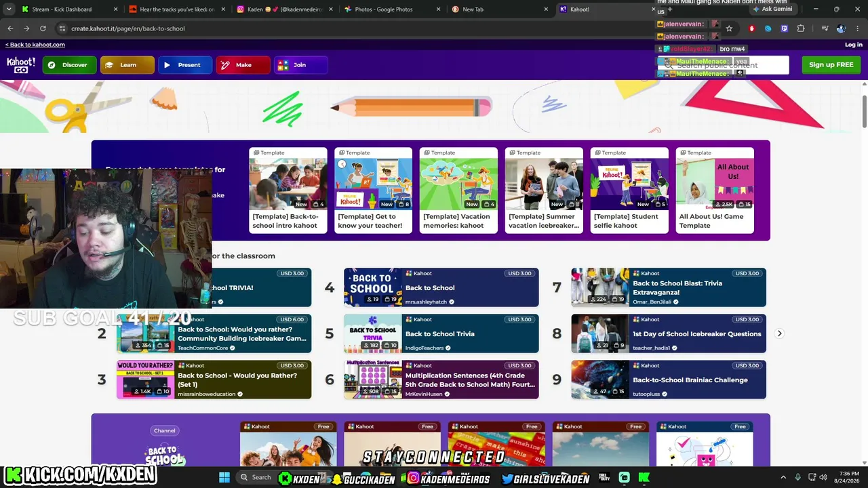Bookmark this page with the star icon
The height and width of the screenshot is (488, 868).
[x=729, y=28]
